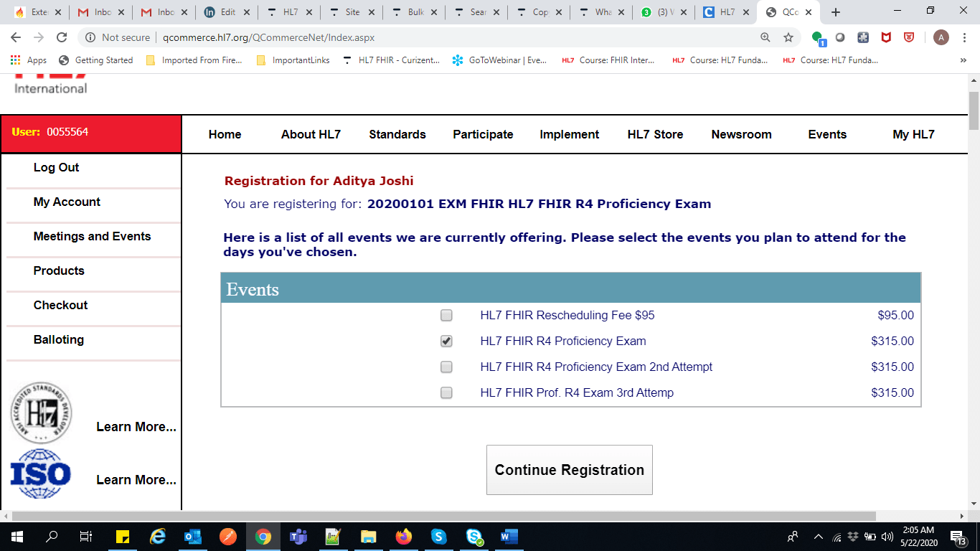
Task: Open the Implement menu
Action: 570,134
